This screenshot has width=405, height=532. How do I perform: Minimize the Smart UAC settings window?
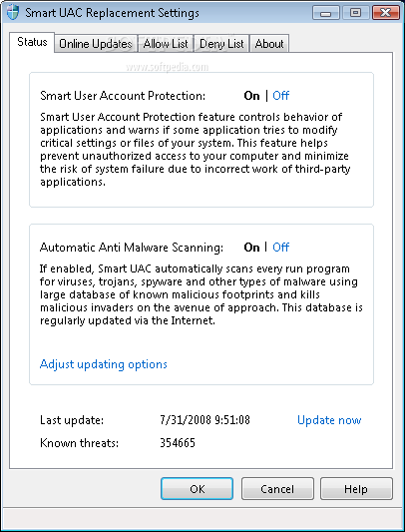click(x=325, y=13)
